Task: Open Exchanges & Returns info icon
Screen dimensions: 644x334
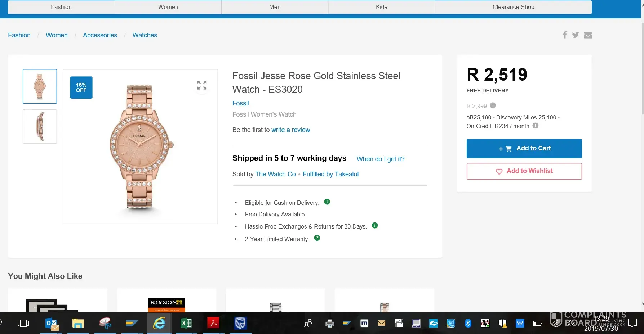Action: pos(375,226)
